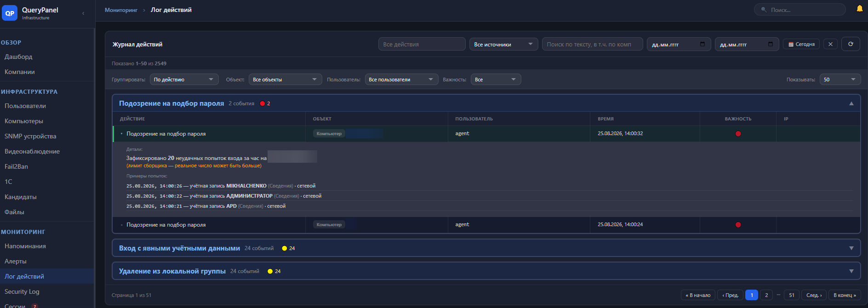Open calendar picker in first date field

(x=702, y=44)
